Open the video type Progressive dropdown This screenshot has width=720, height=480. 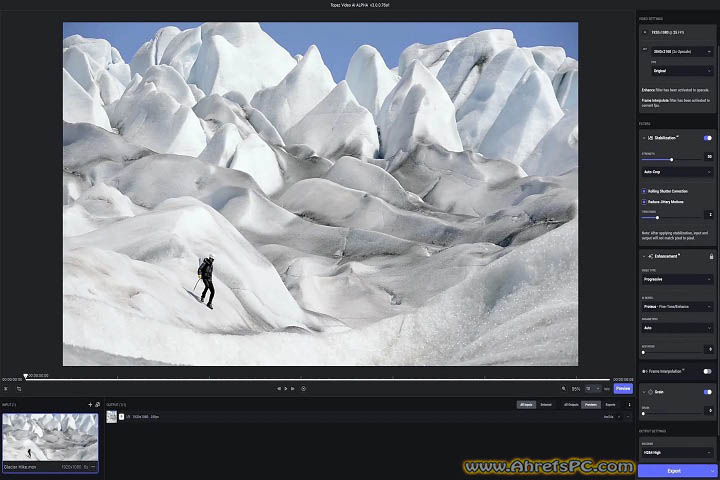677,279
